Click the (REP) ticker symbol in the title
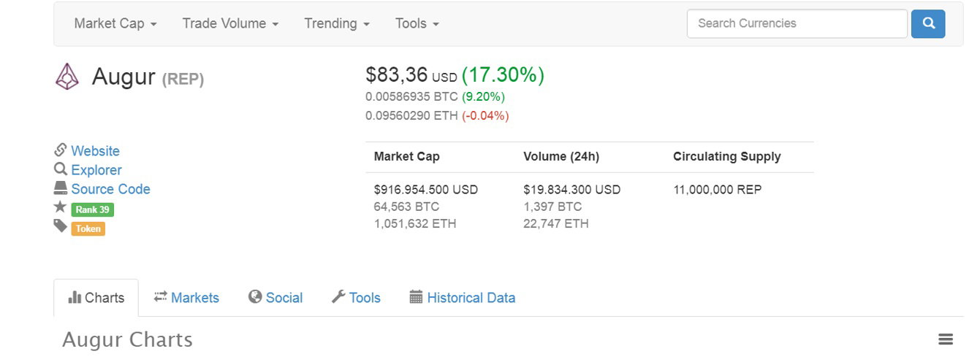 click(x=183, y=79)
